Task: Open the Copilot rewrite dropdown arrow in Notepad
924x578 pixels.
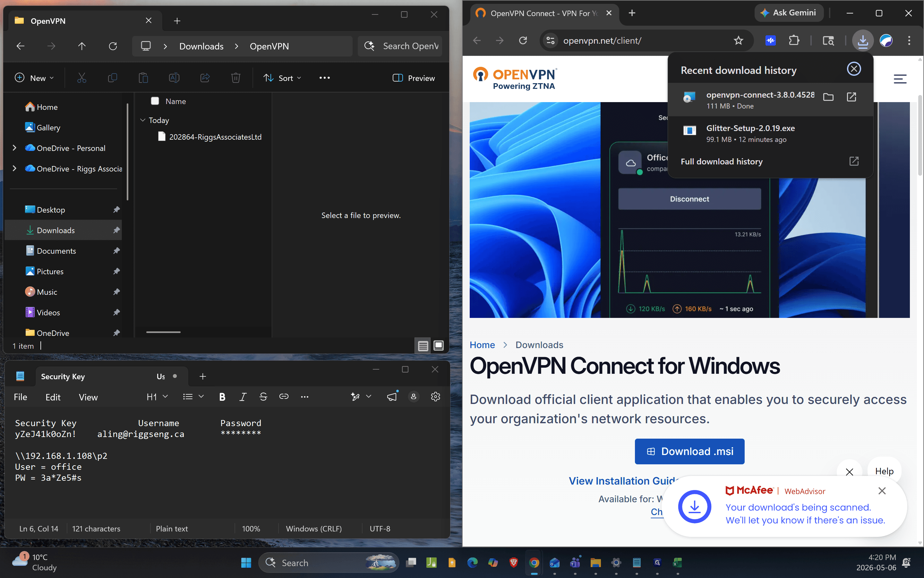Action: point(368,397)
